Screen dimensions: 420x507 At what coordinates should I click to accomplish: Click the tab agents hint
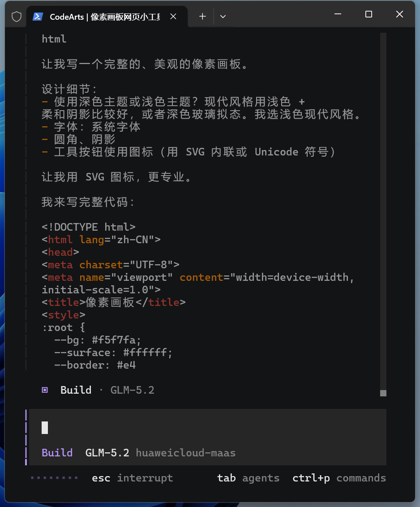[249, 478]
